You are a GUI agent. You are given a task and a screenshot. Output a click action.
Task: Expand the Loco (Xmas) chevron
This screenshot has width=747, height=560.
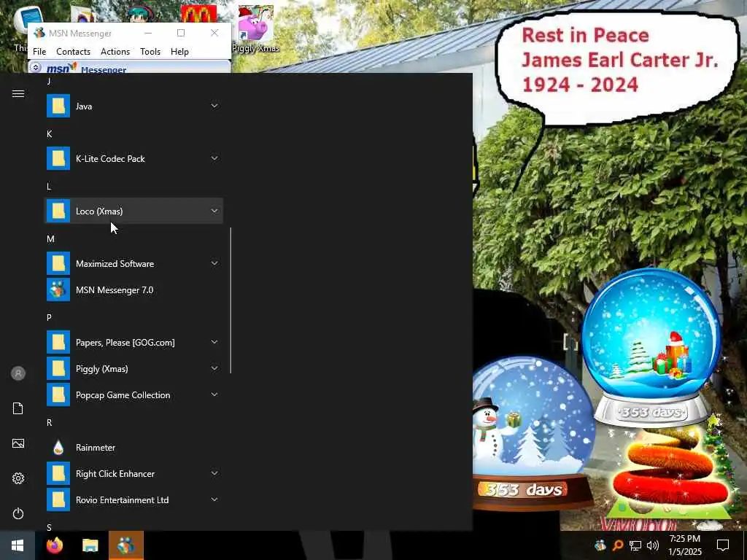[x=214, y=211]
